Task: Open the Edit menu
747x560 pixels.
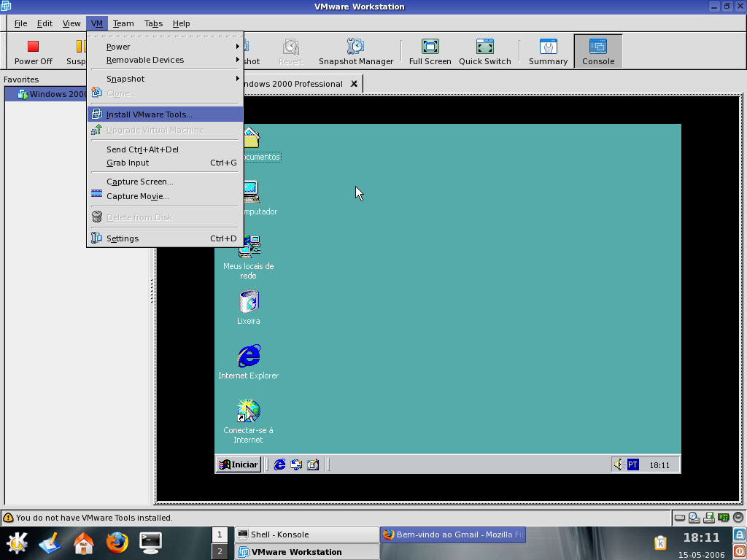Action: [44, 23]
